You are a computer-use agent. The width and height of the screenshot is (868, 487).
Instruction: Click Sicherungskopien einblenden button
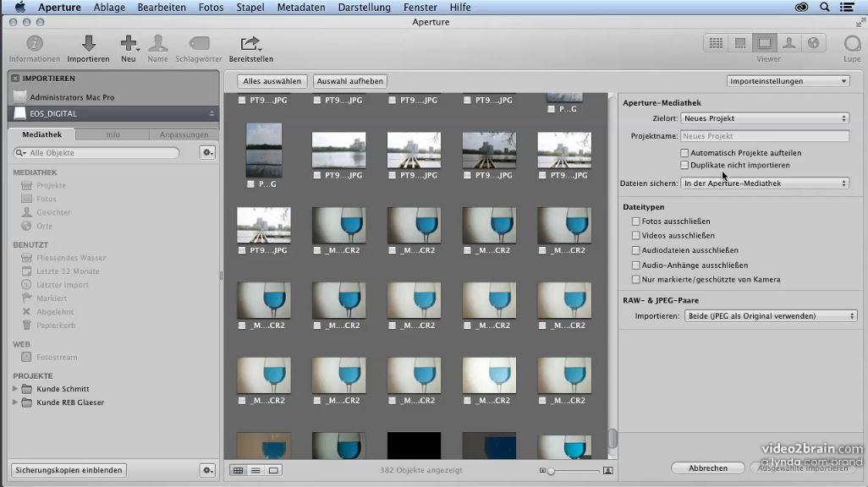69,470
